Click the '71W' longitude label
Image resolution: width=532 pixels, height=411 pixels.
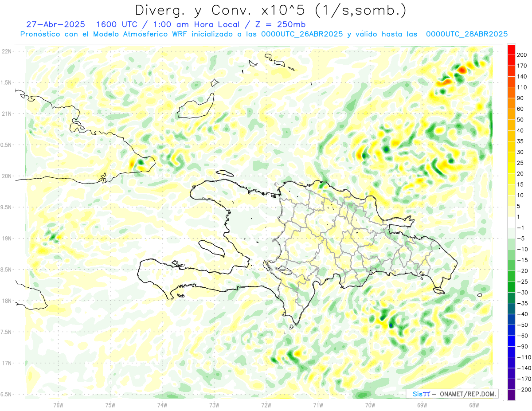(318, 405)
